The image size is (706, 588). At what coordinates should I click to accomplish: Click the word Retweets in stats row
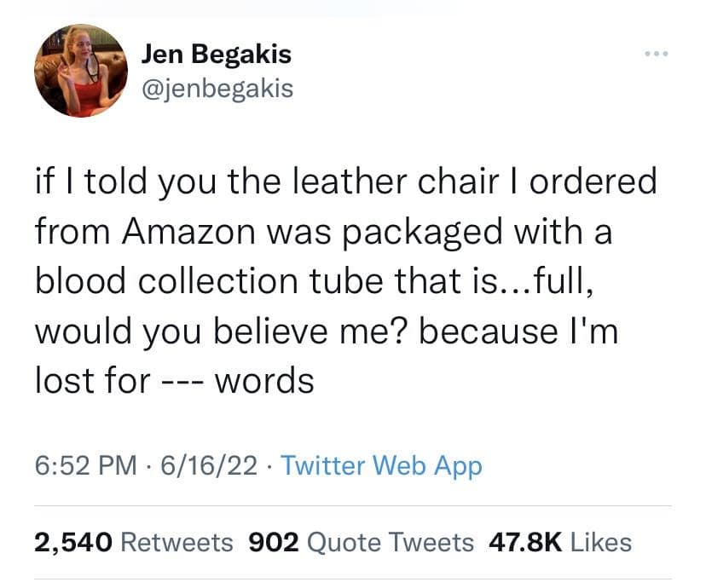[x=177, y=542]
